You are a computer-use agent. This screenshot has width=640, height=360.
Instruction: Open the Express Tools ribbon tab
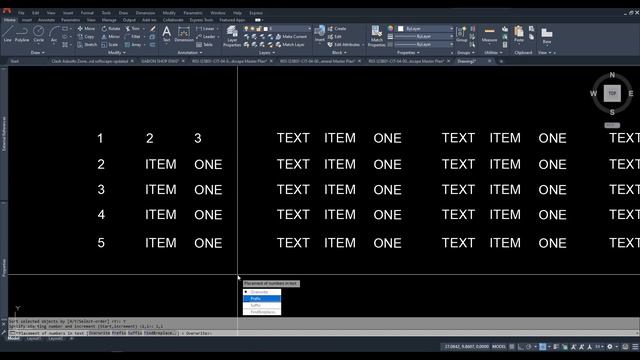pos(201,20)
